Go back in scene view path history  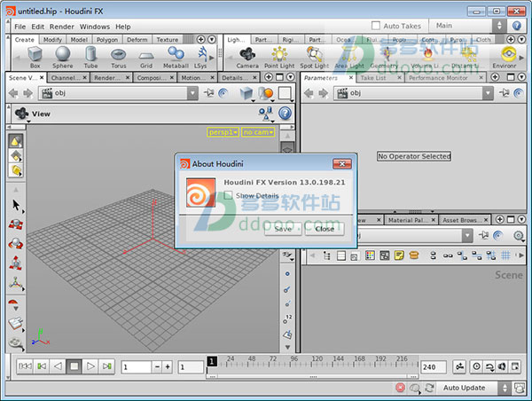click(13, 93)
